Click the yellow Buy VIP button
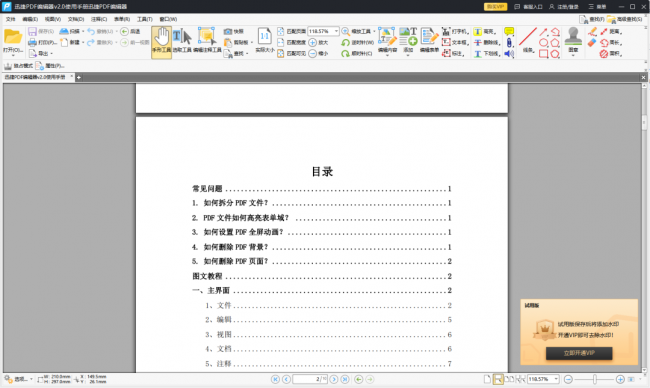 coord(495,7)
